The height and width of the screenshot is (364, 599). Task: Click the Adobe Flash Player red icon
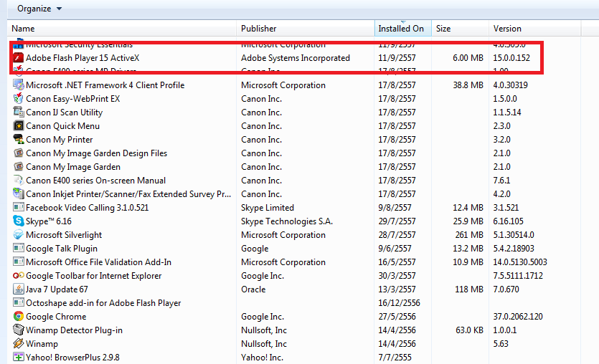coord(18,58)
